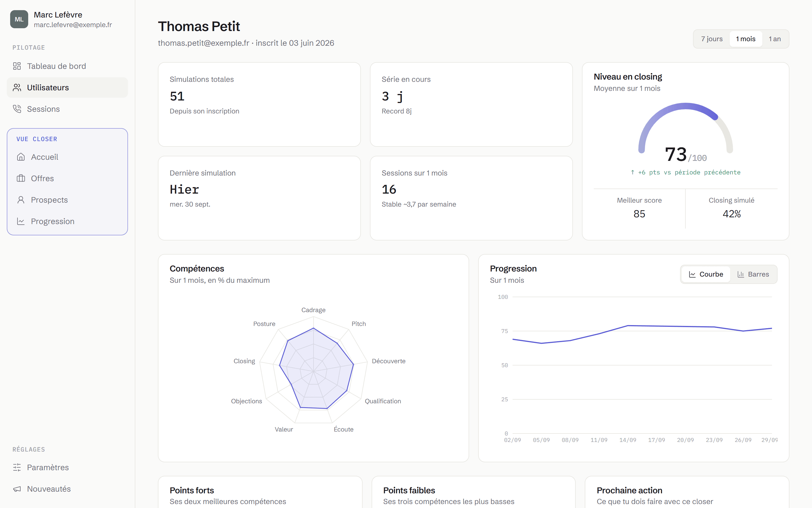Open Tableau de bord page

67,66
